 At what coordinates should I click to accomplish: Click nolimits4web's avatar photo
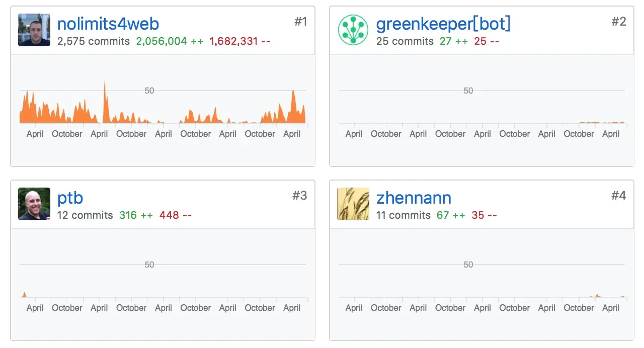34,30
